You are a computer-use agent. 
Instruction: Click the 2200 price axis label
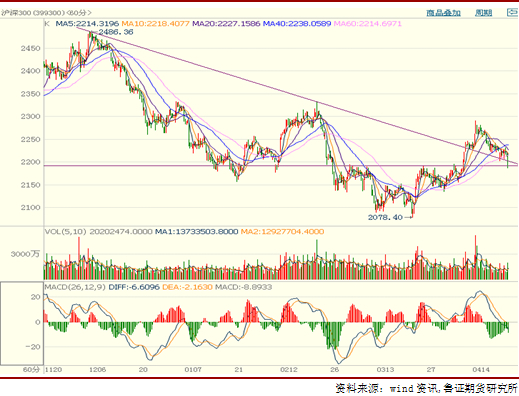[30, 162]
